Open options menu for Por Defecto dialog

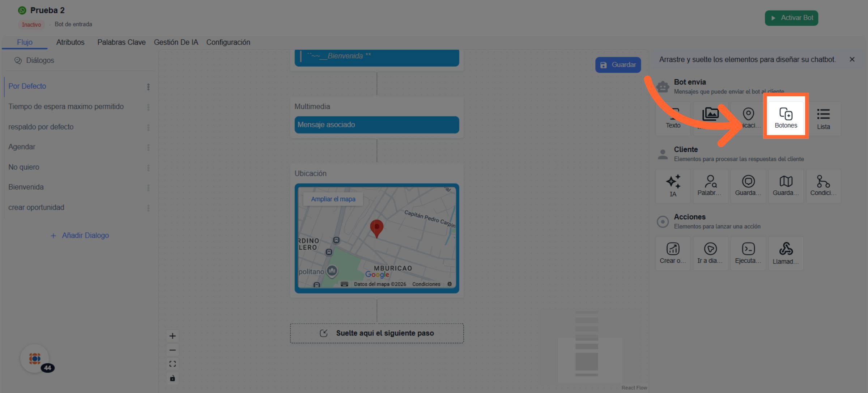pos(148,87)
